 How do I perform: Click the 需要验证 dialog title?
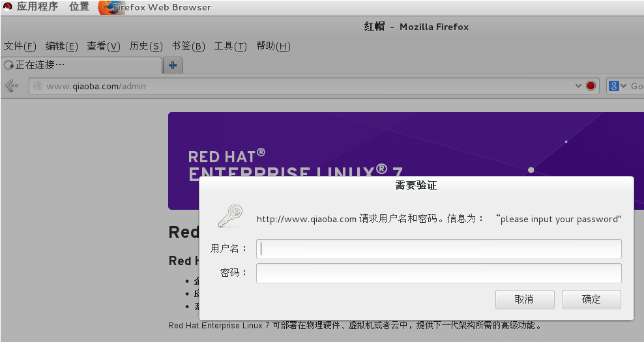pyautogui.click(x=416, y=185)
